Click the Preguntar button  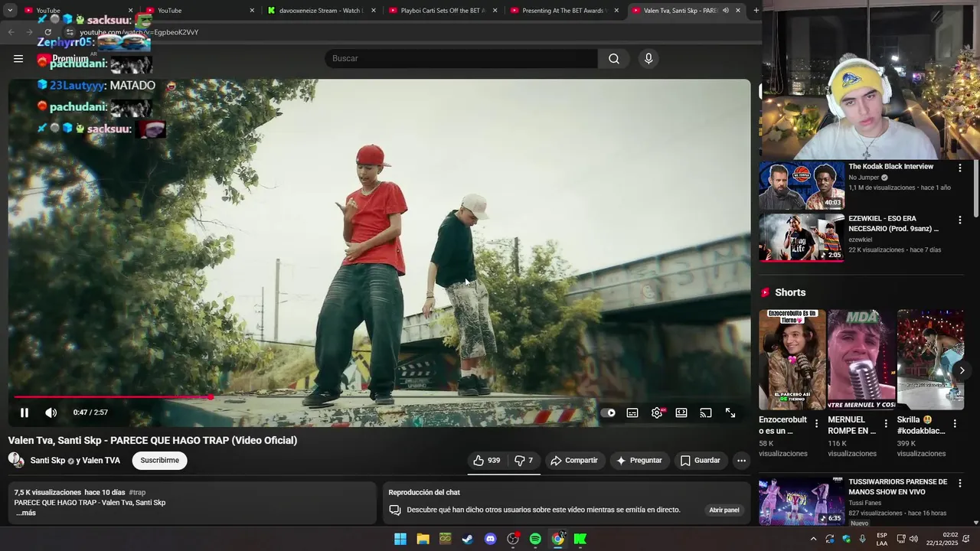(639, 460)
